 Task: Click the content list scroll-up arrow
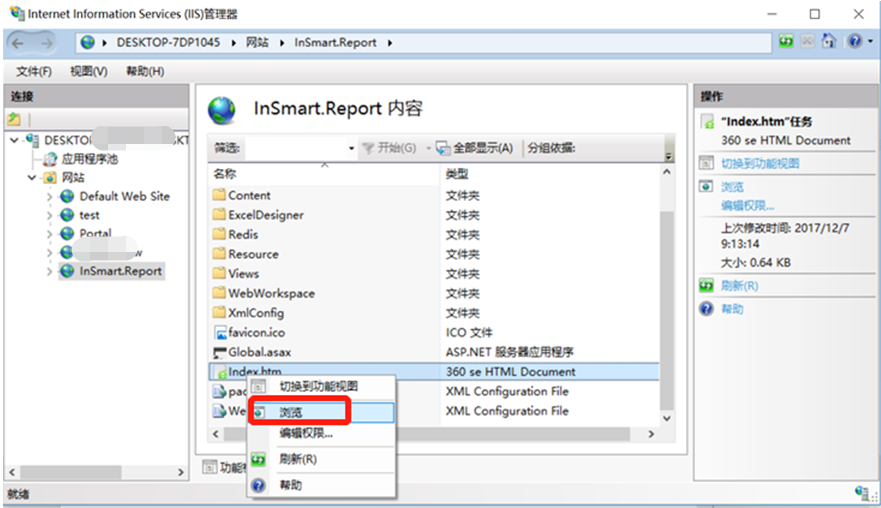pyautogui.click(x=666, y=172)
